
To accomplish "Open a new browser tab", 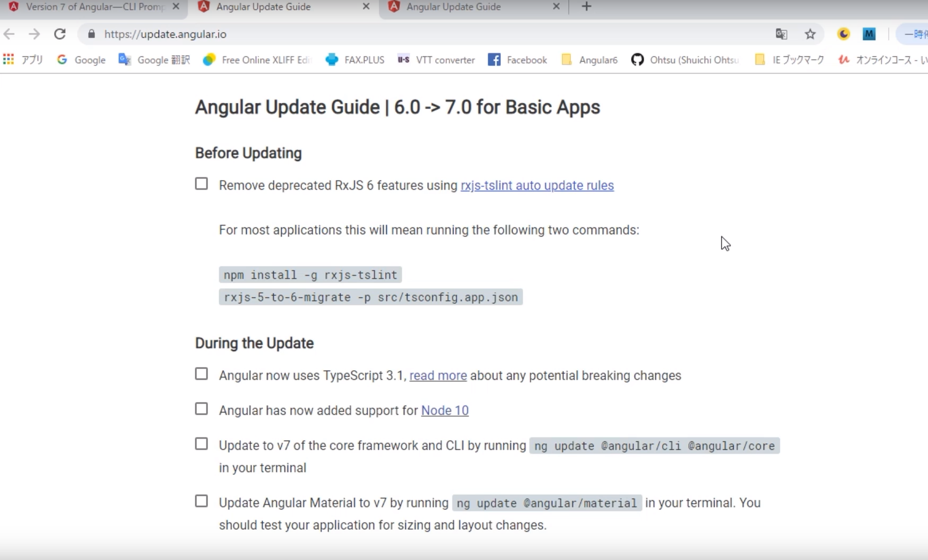I will pos(586,6).
